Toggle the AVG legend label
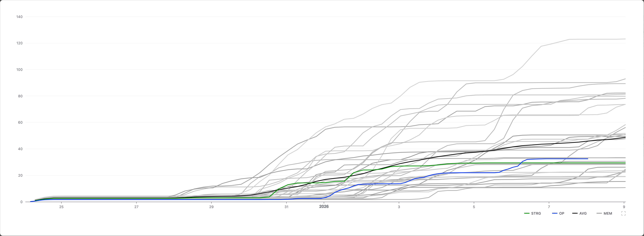Screen dimensions: 644x236 [x=583, y=214]
